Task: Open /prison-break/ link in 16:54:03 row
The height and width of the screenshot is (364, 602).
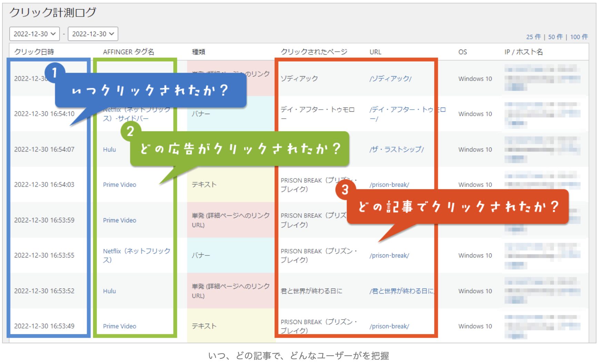Action: 389,185
